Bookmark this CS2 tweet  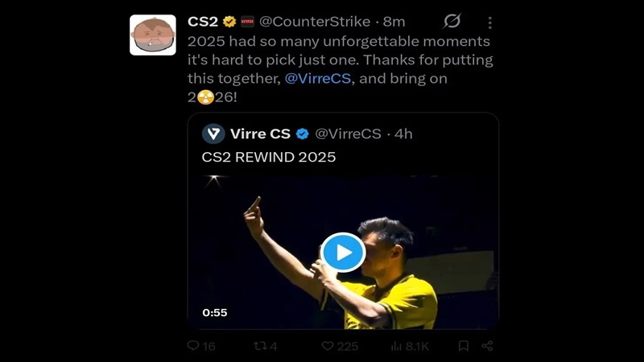(464, 346)
